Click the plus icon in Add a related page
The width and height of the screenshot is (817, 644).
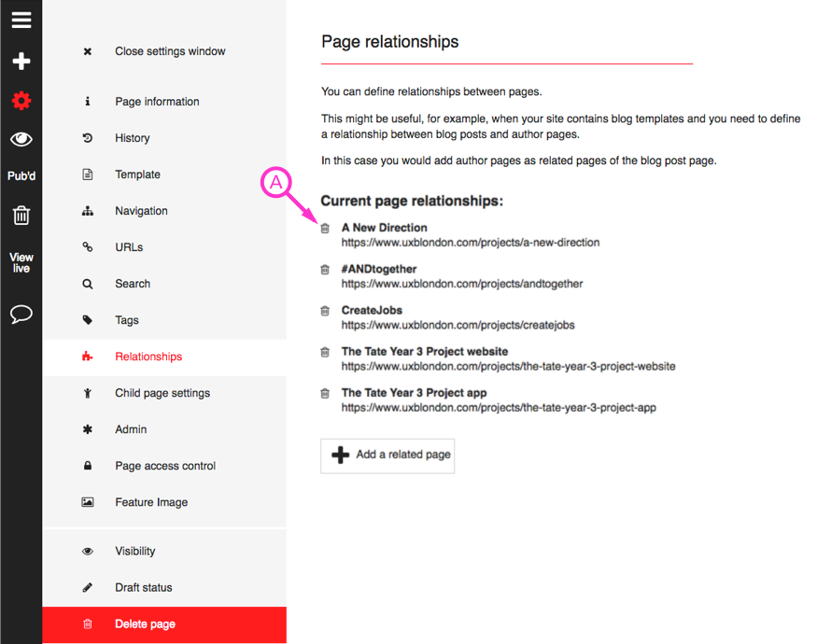pyautogui.click(x=340, y=455)
